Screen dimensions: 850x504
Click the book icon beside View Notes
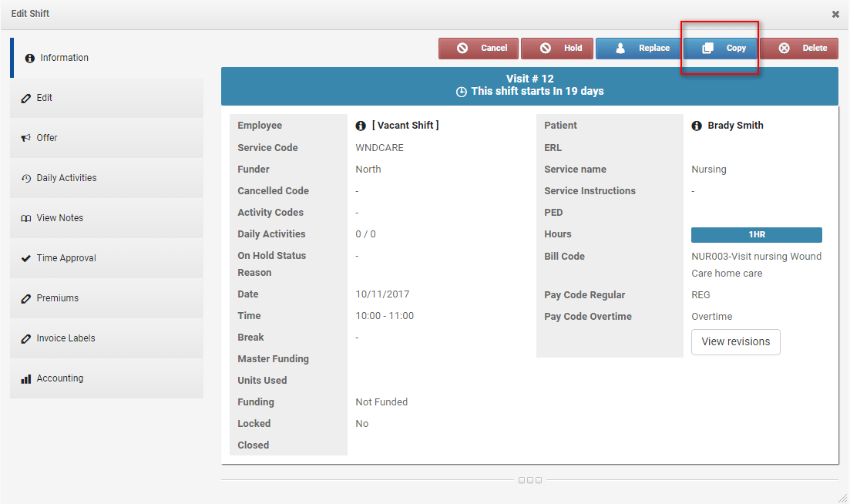point(26,218)
